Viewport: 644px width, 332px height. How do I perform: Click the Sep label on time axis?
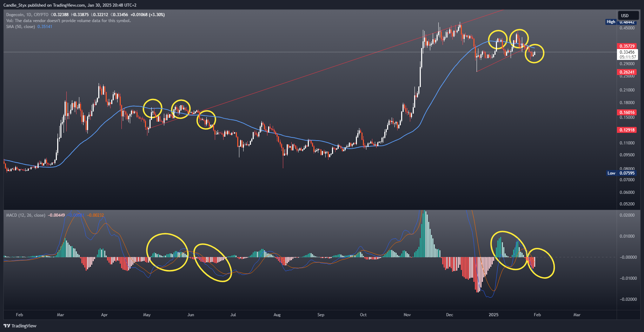point(321,315)
